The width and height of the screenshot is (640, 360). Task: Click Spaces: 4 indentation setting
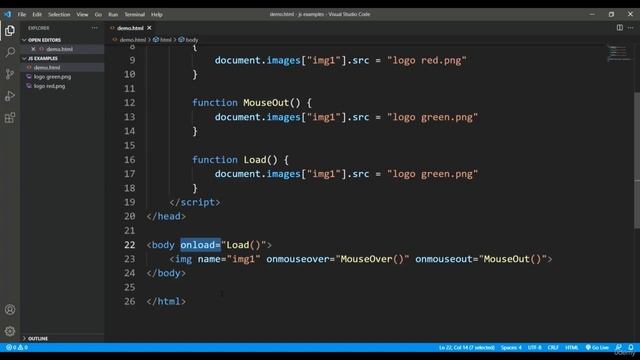tap(511, 347)
